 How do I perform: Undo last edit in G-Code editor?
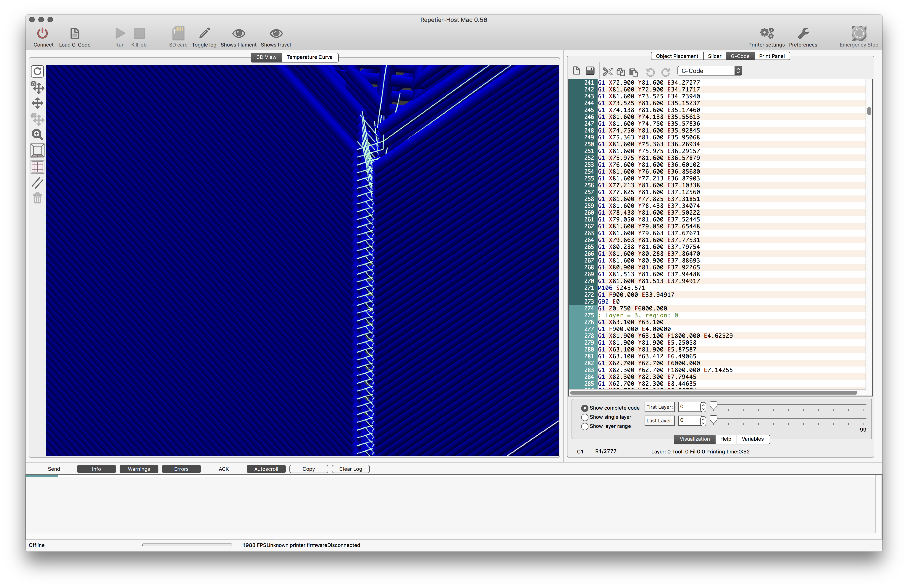pos(651,72)
